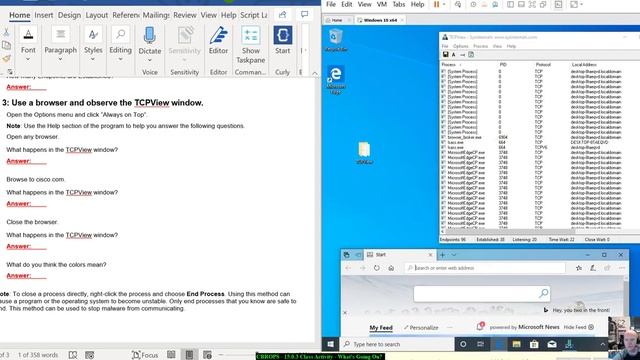Screen dimensions: 640x360
Task: Open the Design ribbon tab
Action: pos(69,15)
